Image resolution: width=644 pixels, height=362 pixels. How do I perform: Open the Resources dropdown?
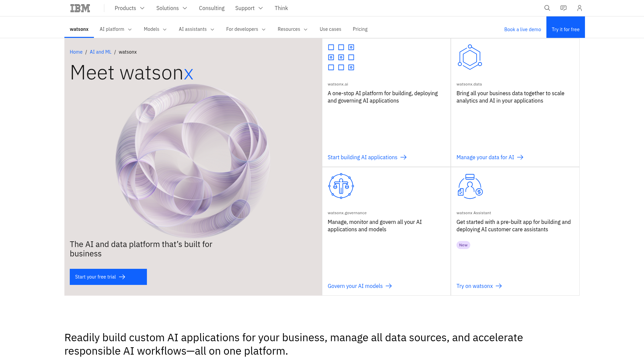pyautogui.click(x=292, y=29)
